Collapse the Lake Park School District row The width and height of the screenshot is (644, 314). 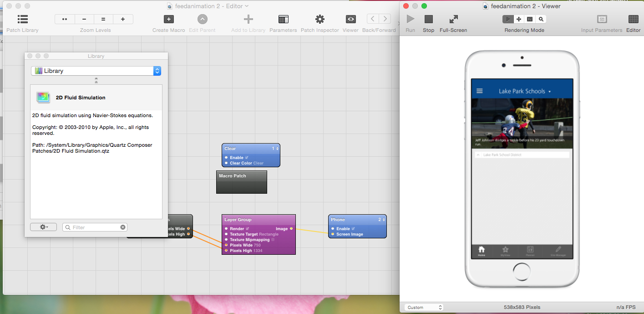point(478,155)
